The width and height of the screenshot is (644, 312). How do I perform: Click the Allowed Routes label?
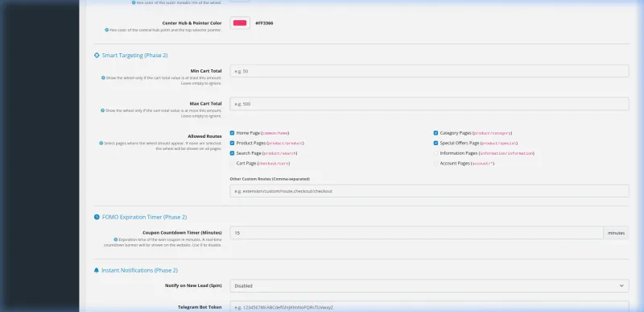coord(204,136)
